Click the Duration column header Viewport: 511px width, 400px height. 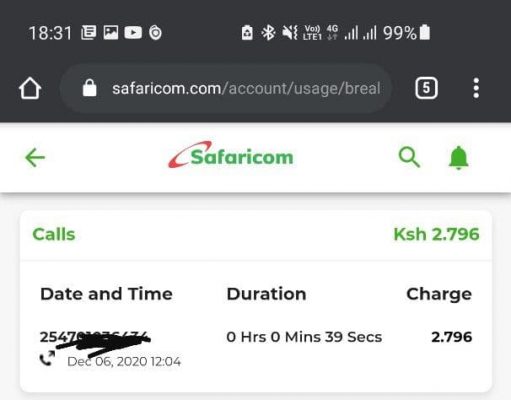266,294
